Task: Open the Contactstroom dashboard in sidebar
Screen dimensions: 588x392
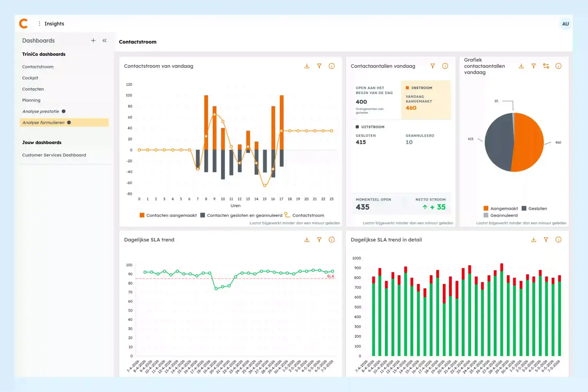Action: point(38,67)
